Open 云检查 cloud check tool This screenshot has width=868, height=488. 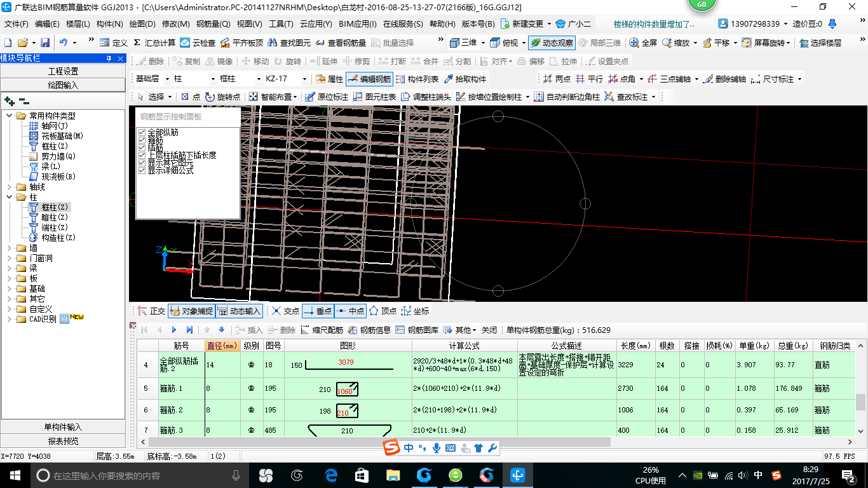(x=198, y=43)
